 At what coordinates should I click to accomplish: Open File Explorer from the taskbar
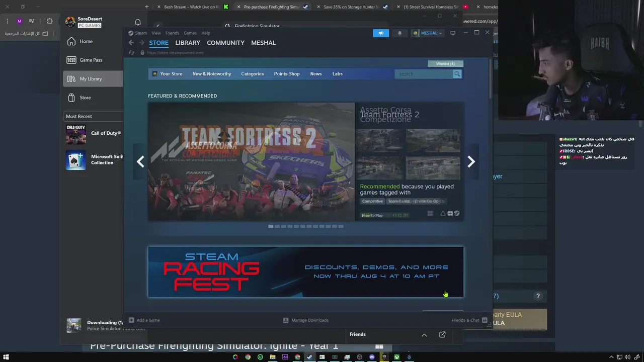[272, 357]
